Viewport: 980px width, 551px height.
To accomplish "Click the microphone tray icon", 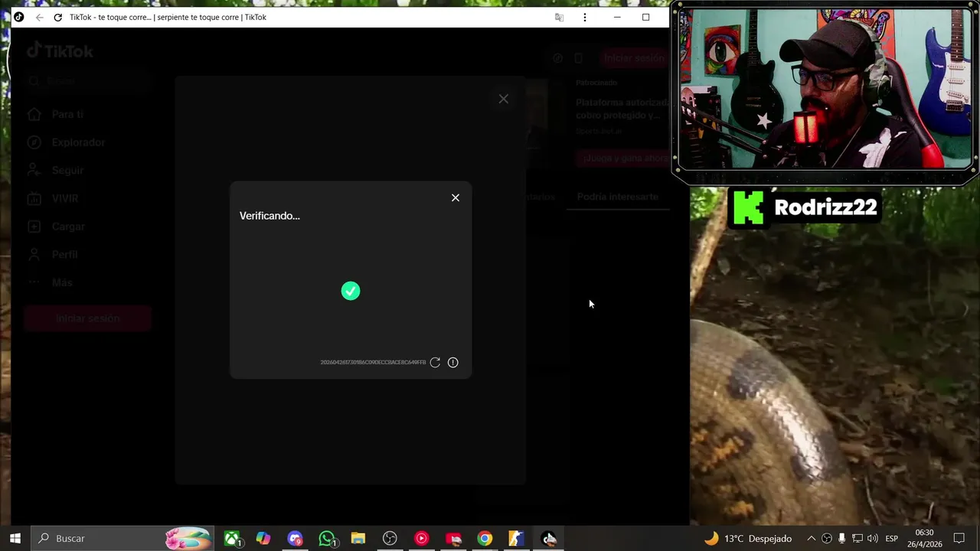I will [x=842, y=539].
